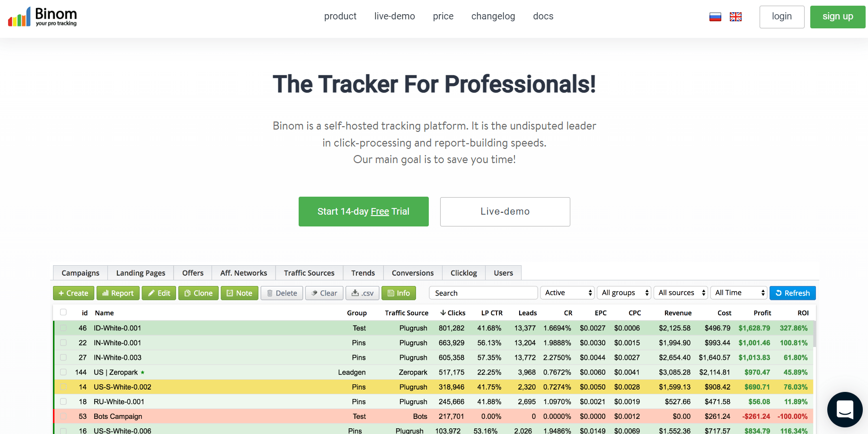
Task: Click the star icon next to US | Zeropark
Action: pyautogui.click(x=142, y=373)
